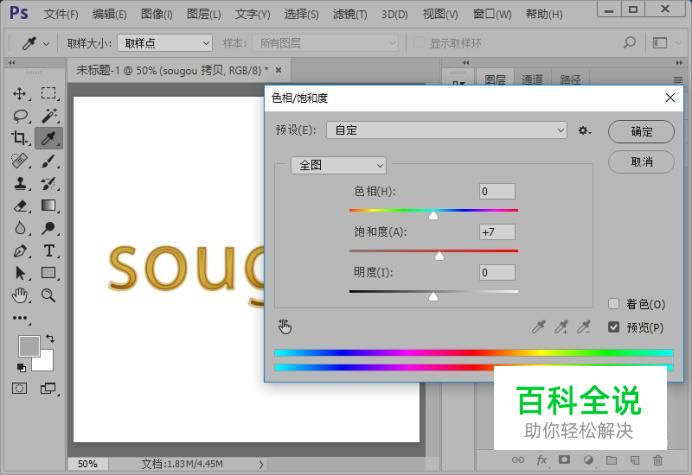Select the Rectangular Marquee tool
Image resolution: width=692 pixels, height=475 pixels.
49,93
